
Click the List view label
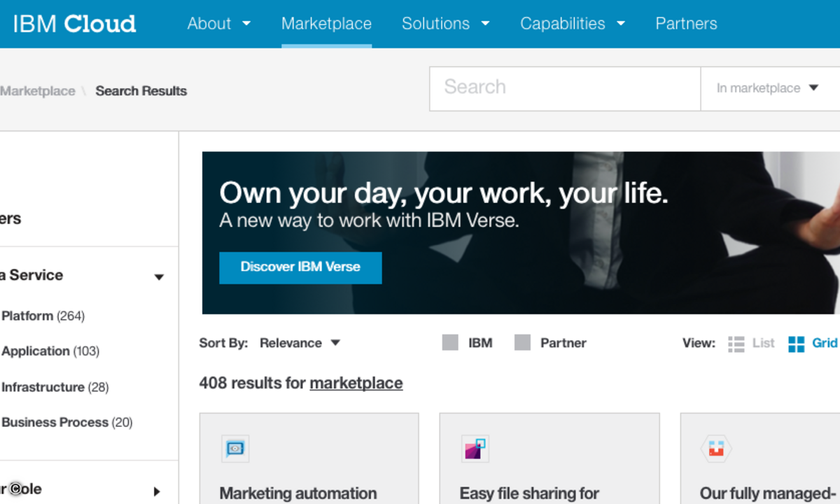(764, 343)
